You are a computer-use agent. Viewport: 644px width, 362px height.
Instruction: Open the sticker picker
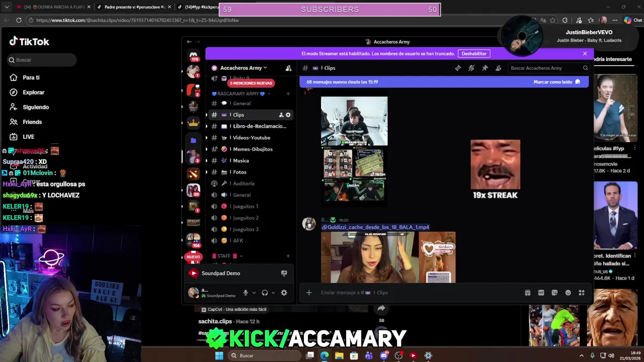pos(554,293)
